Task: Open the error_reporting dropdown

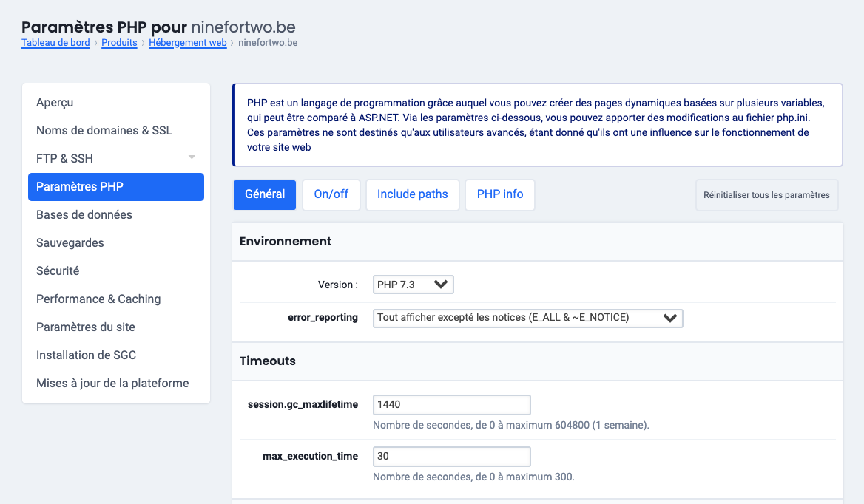Action: [x=527, y=318]
